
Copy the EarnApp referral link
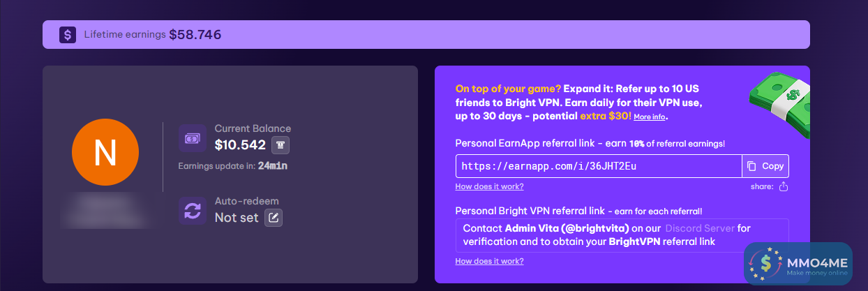coord(765,166)
